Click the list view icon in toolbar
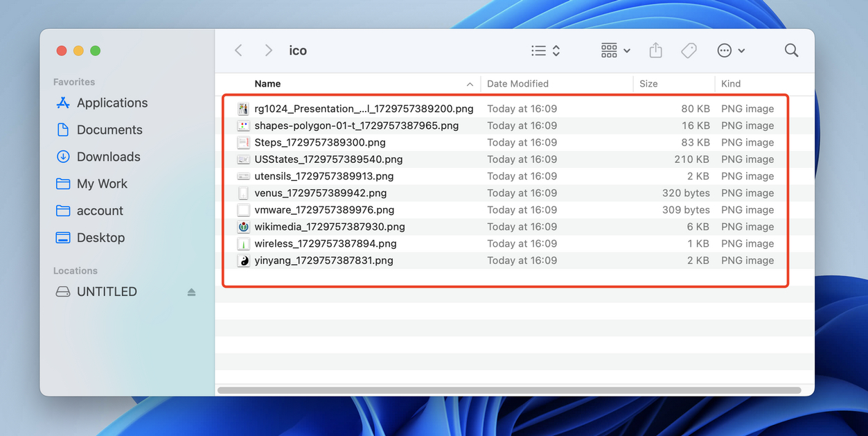Screen dimensions: 868x436 coord(540,50)
